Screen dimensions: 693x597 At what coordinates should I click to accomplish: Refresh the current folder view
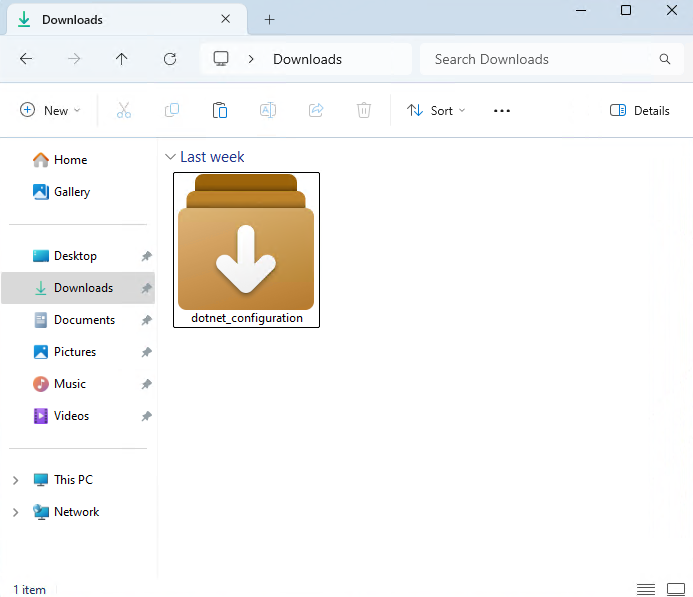click(170, 59)
